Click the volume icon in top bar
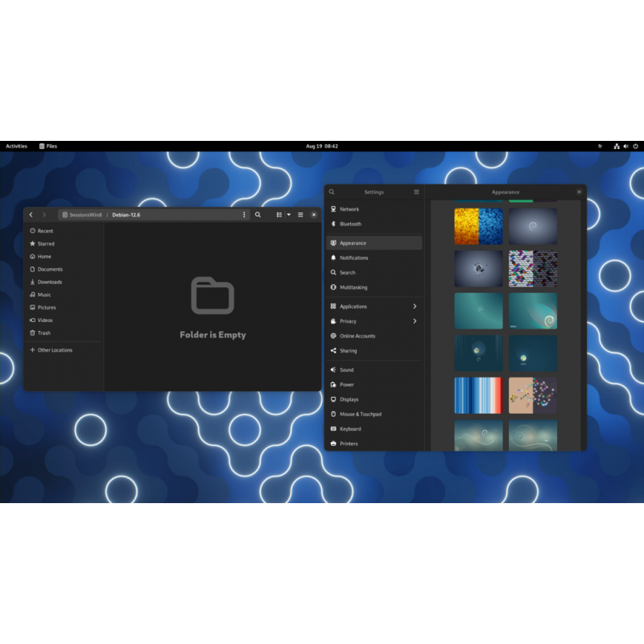644x644 pixels. tap(626, 147)
